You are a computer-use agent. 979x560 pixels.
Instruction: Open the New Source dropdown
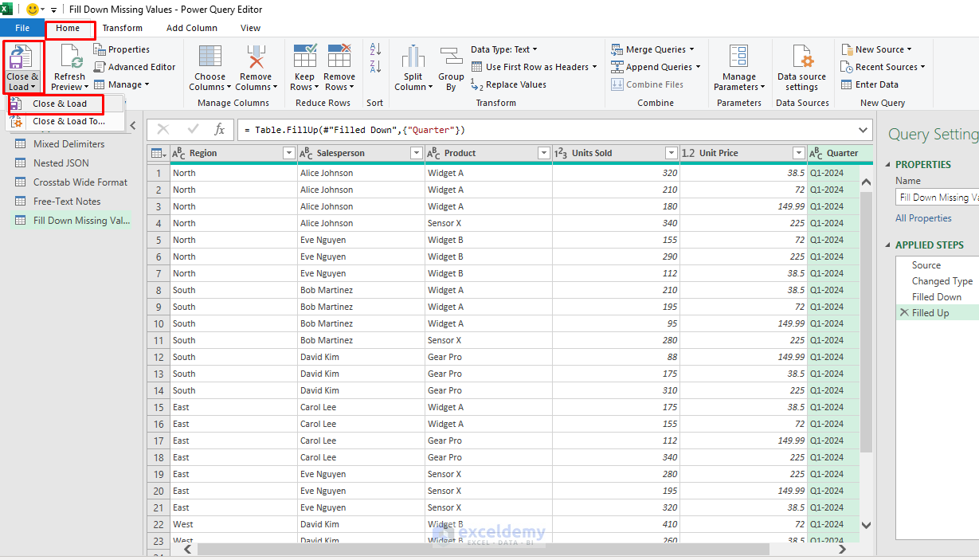876,49
